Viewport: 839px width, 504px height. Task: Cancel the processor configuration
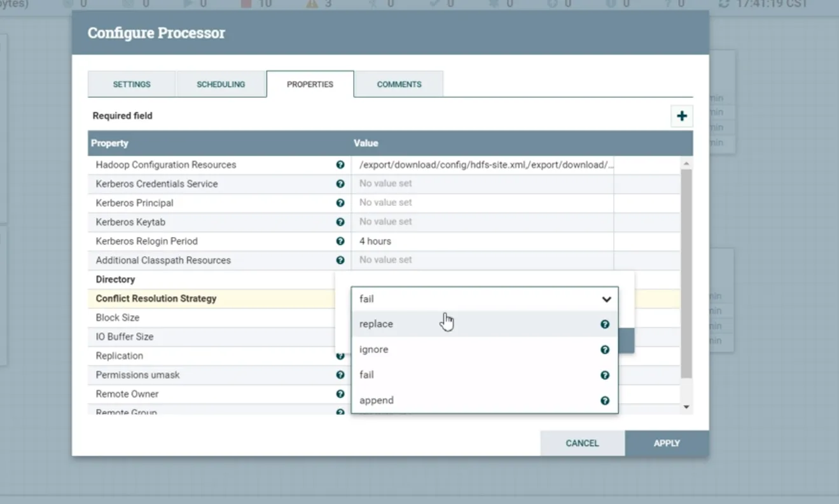coord(582,443)
